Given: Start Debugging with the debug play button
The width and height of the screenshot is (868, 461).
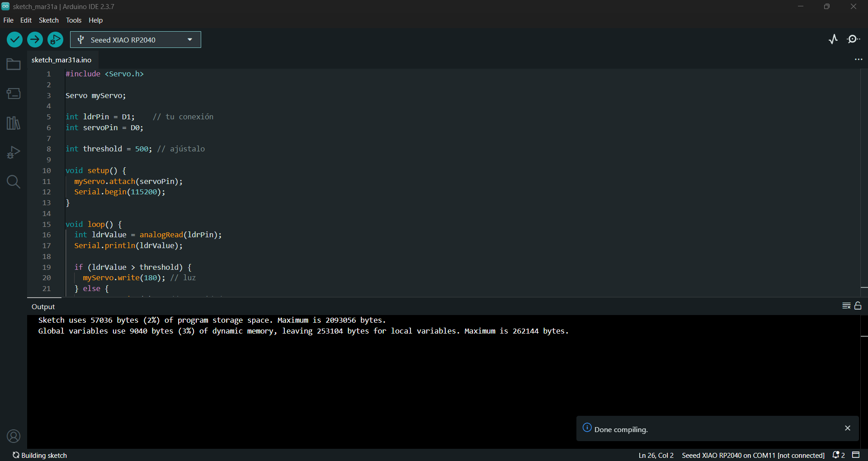Looking at the screenshot, I should (x=55, y=40).
